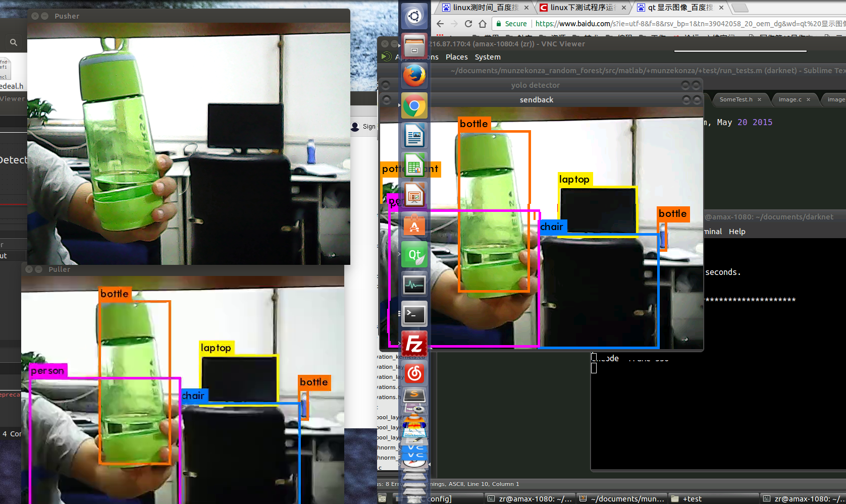Image resolution: width=846 pixels, height=504 pixels.
Task: Click the 'May 20 2015' text in editor
Action: pos(745,122)
